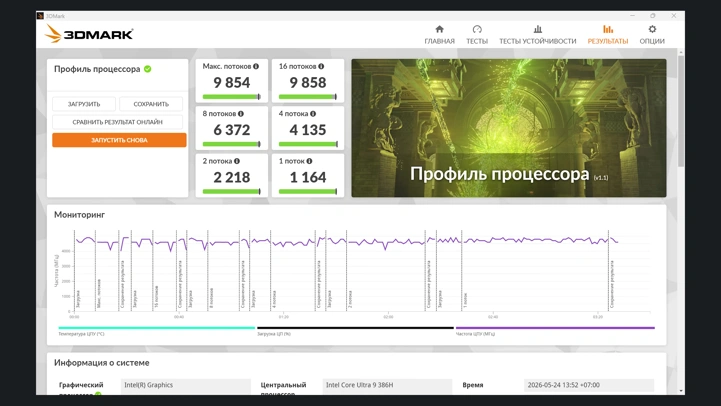This screenshot has width=721, height=406.
Task: Show info for 2 потока score
Action: tap(236, 161)
